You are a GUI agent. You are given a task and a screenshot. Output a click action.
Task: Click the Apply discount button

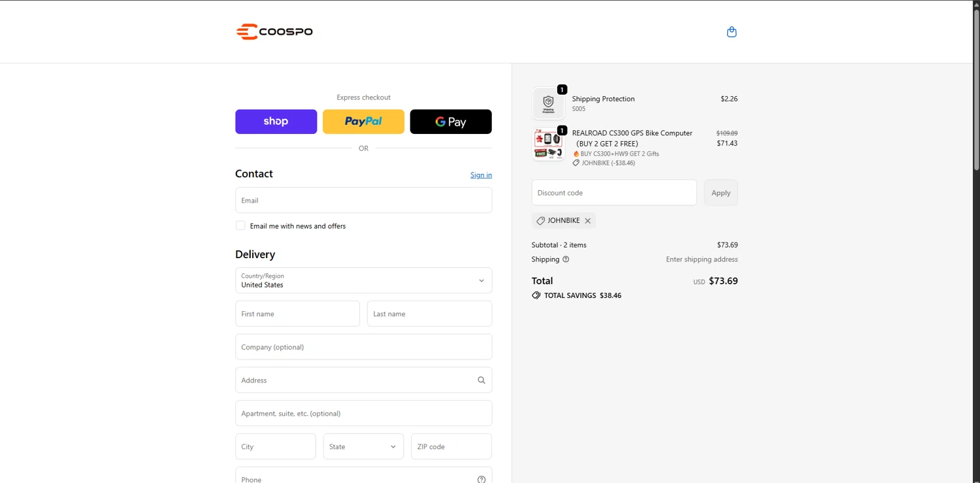pos(721,193)
